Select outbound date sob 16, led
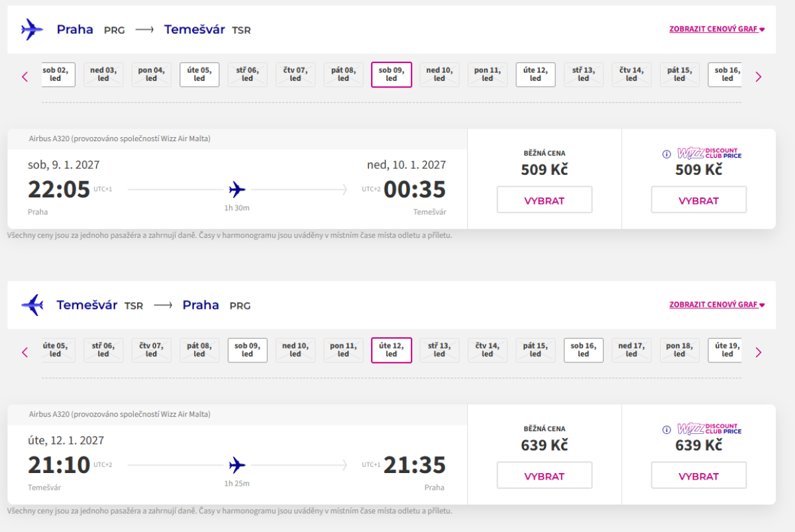The width and height of the screenshot is (795, 532). tap(727, 74)
